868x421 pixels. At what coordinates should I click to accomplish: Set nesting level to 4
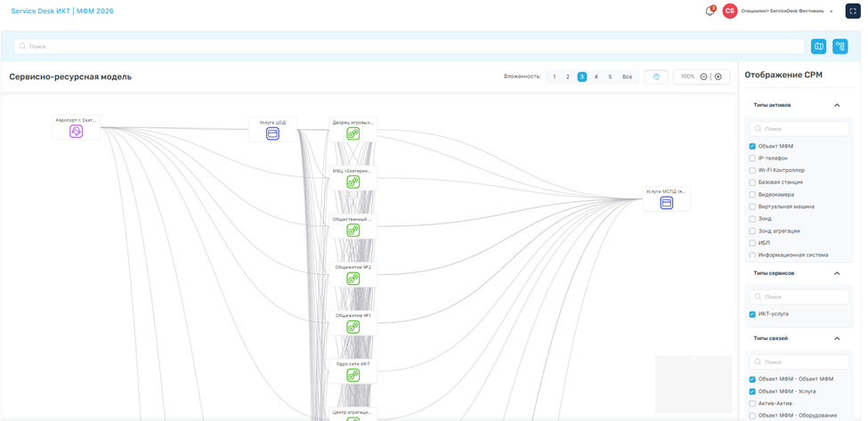pos(596,77)
